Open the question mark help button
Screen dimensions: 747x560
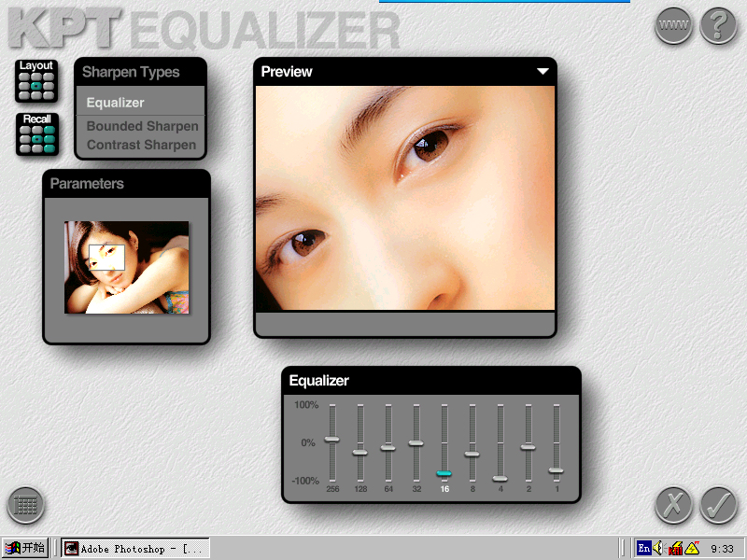718,25
